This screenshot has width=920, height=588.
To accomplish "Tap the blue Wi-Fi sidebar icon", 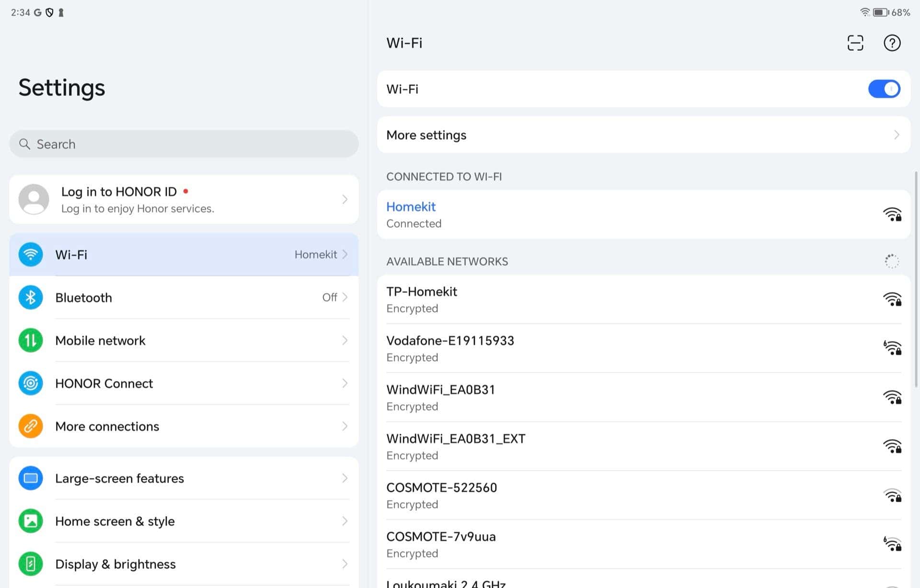I will pos(31,255).
